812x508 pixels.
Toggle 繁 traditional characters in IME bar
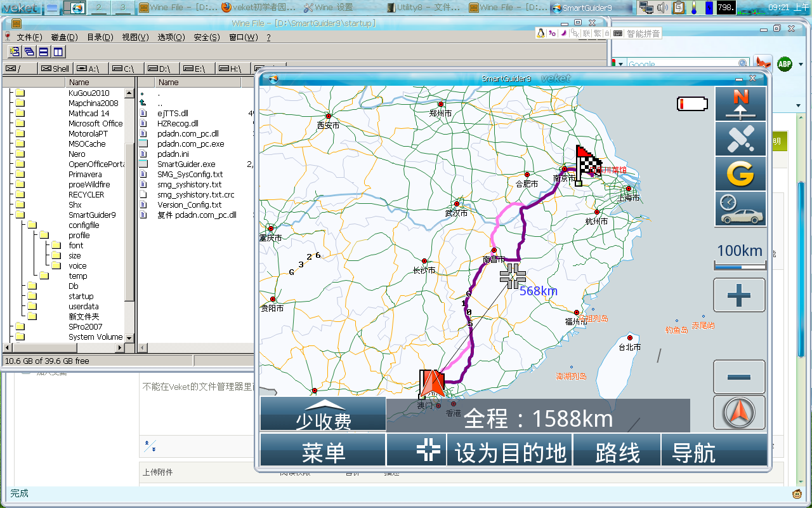[598, 33]
